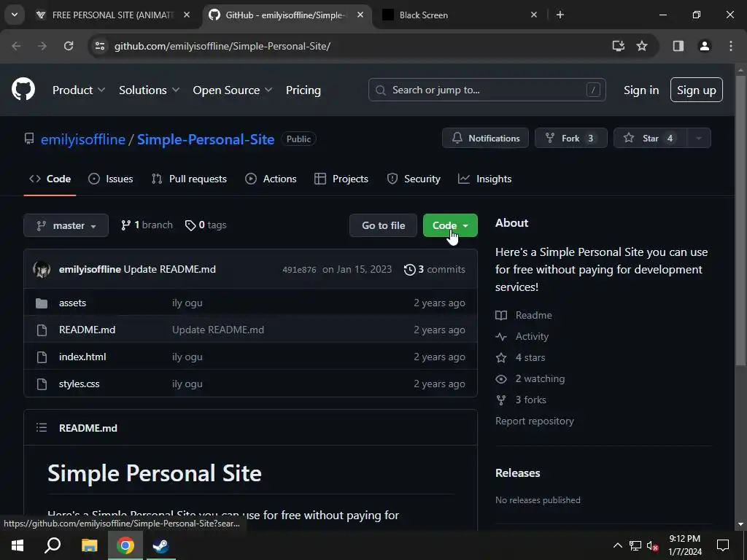
Task: Show hidden system tray icons
Action: coord(617,545)
